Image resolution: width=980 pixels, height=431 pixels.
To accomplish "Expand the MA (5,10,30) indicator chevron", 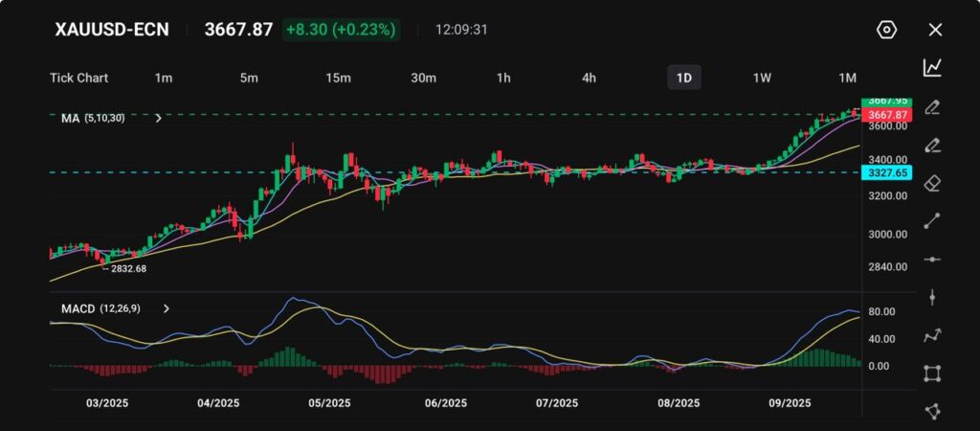I will (x=158, y=118).
